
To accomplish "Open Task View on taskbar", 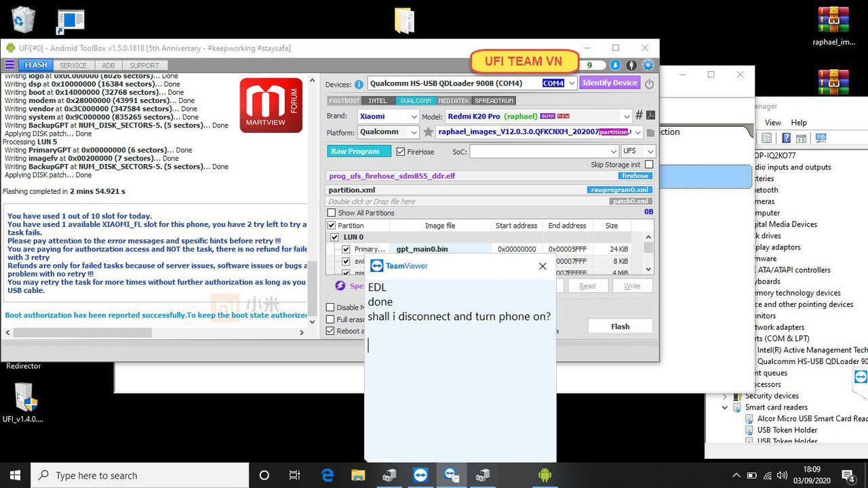I will point(294,475).
